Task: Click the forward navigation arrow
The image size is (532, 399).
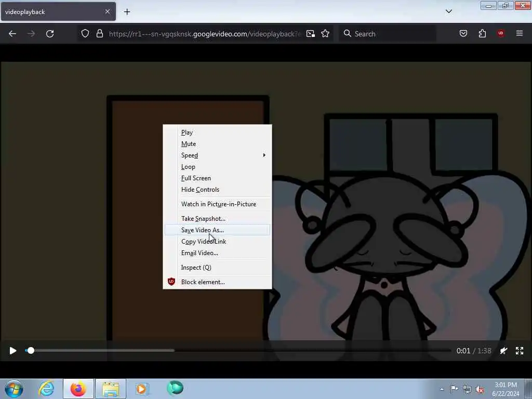Action: click(31, 34)
